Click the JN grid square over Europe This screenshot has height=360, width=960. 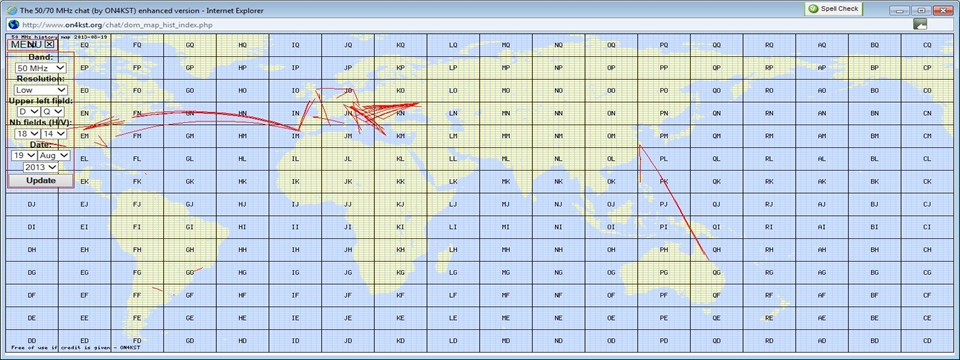pos(348,113)
